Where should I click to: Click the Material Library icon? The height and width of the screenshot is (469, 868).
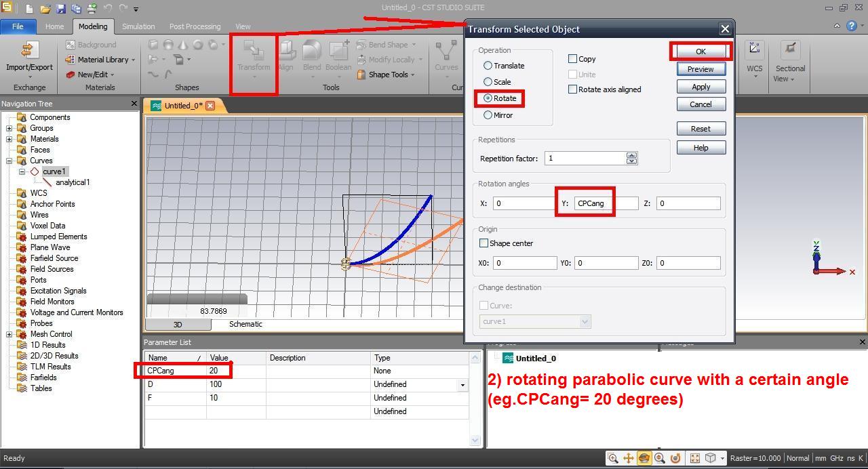click(x=71, y=60)
